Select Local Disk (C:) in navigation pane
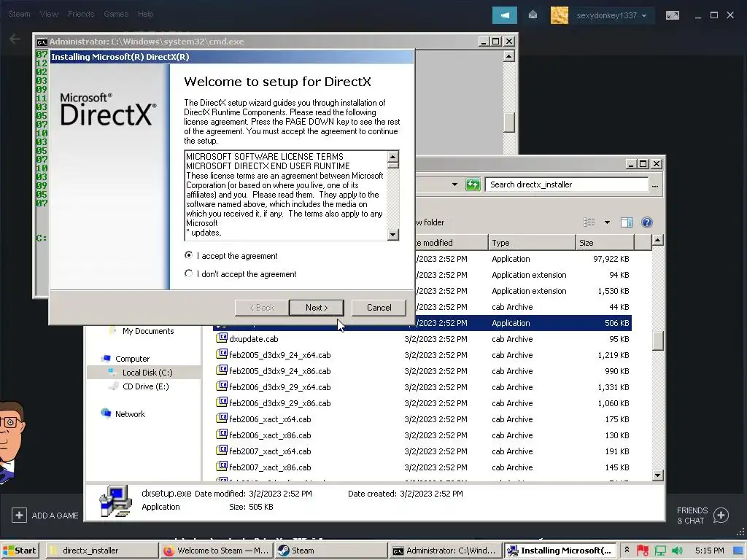The height and width of the screenshot is (560, 747). pyautogui.click(x=147, y=373)
